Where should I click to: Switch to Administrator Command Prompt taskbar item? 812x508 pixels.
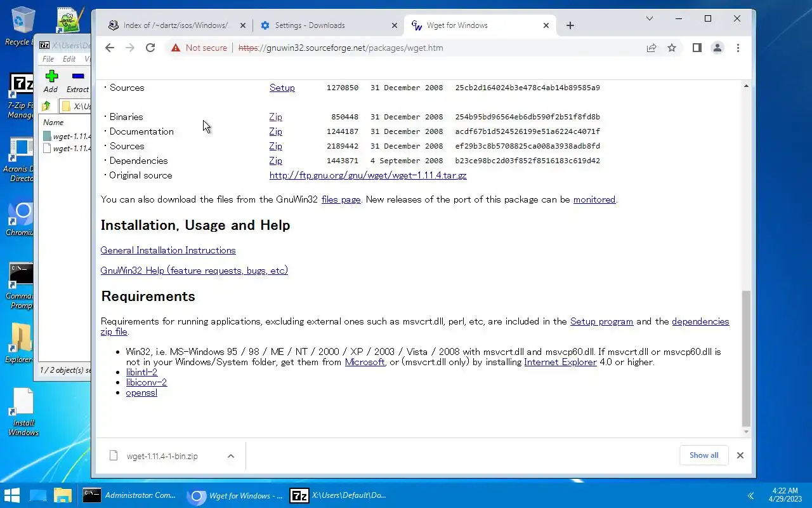[x=130, y=495]
